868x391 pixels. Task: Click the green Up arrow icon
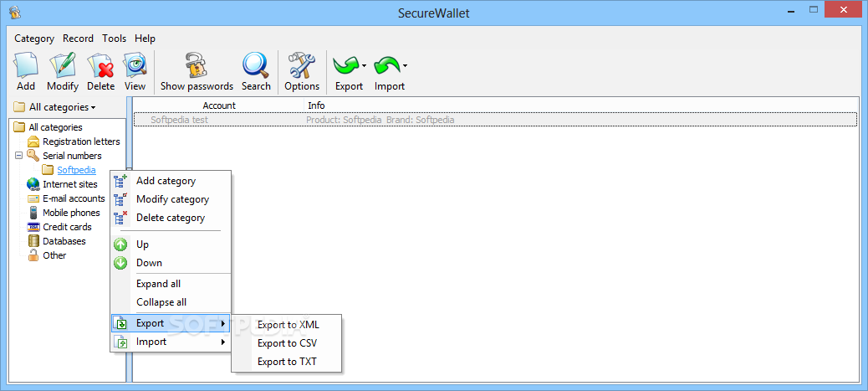120,244
